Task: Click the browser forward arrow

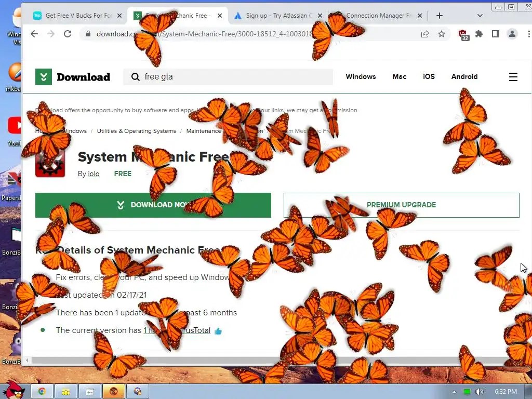Action: coord(51,34)
